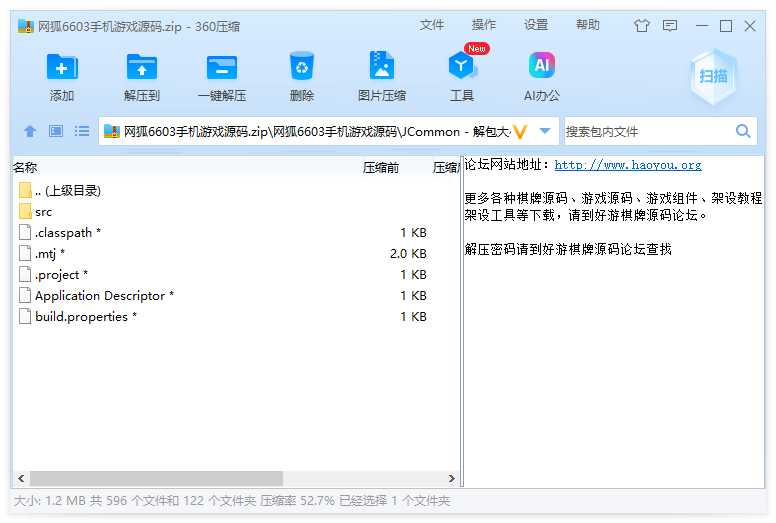The width and height of the screenshot is (776, 523).
Task: Close the 360压缩 window
Action: [x=750, y=26]
